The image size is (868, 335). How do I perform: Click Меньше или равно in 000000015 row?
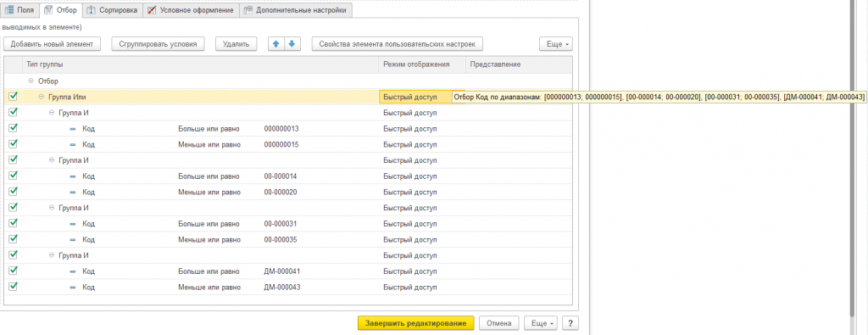(x=209, y=145)
